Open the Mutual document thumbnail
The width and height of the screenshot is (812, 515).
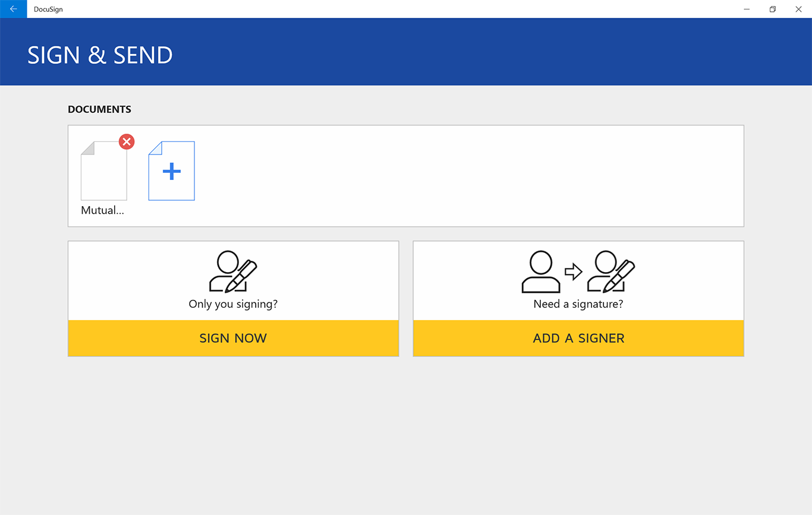point(104,173)
